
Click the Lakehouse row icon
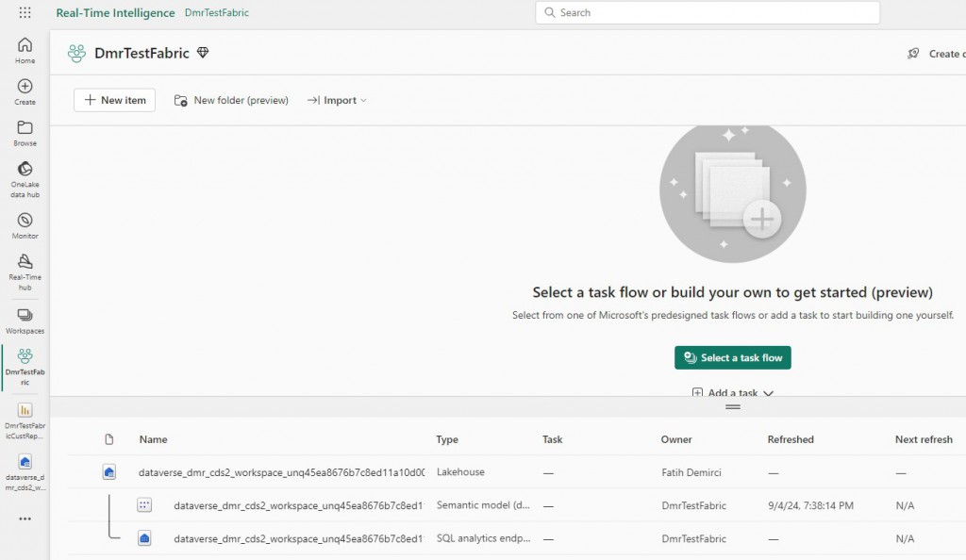(109, 472)
